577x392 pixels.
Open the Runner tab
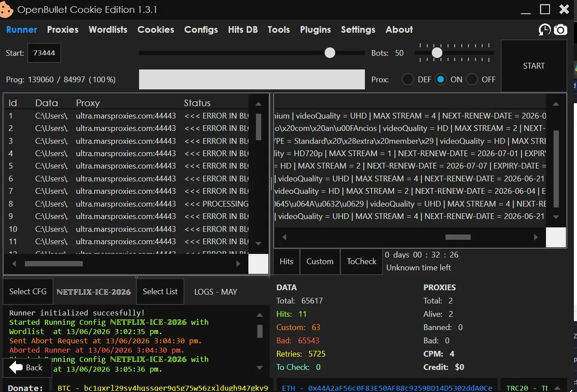(22, 30)
